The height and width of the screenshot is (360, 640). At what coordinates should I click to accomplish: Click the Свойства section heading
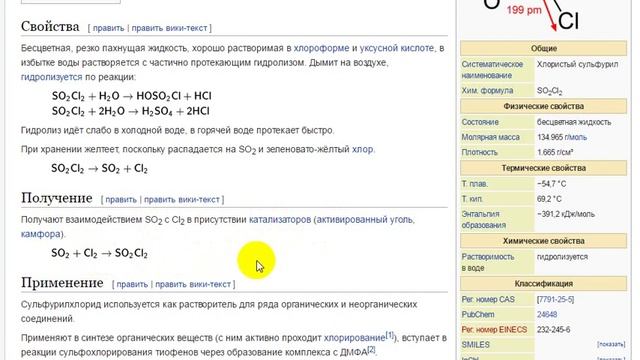(50, 27)
